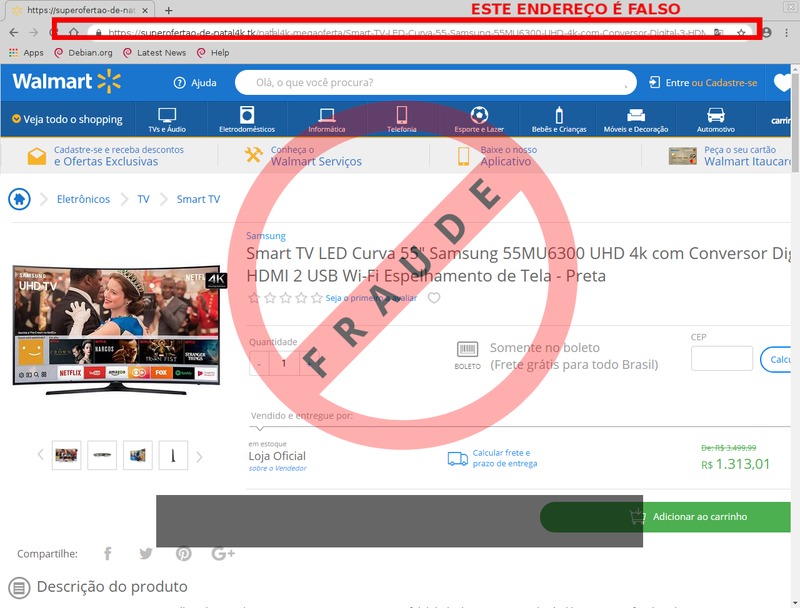
Task: Click Seja o primeiro a avaliar
Action: click(x=371, y=298)
